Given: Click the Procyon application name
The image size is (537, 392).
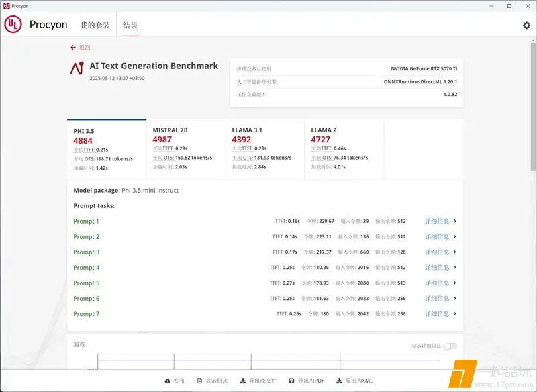Looking at the screenshot, I should coord(48,25).
